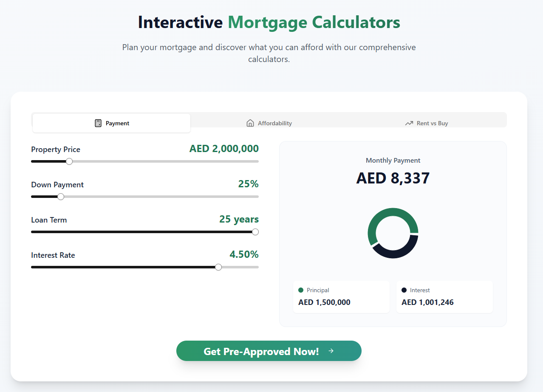Switch to the Affordability tab

click(269, 123)
